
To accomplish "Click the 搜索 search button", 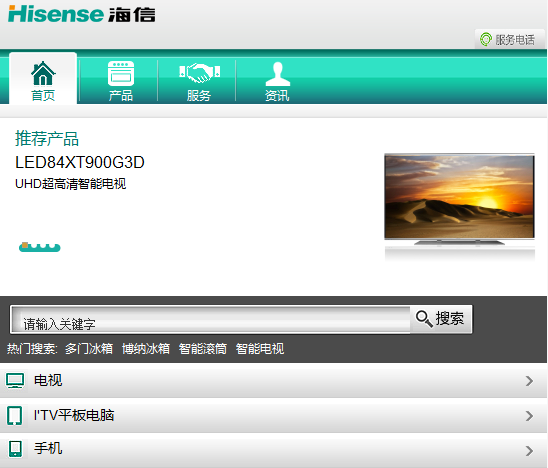I will tap(441, 319).
